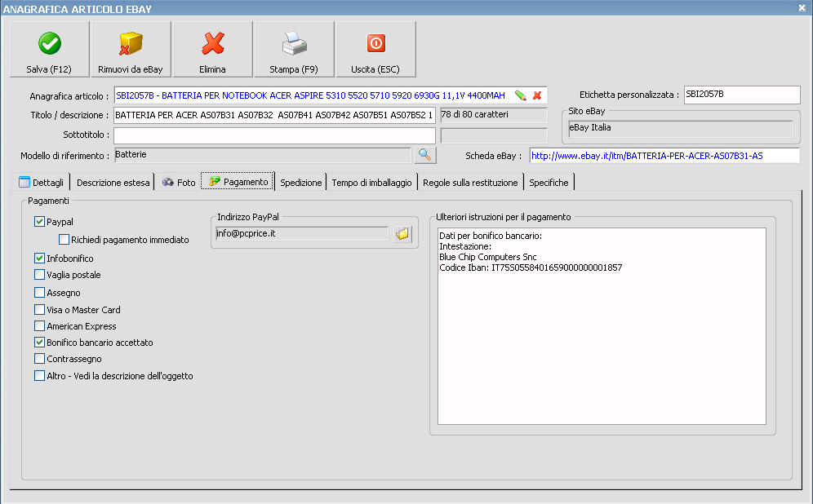Image resolution: width=813 pixels, height=504 pixels.
Task: Uncheck Bonifico bancario accettato
Action: [39, 342]
